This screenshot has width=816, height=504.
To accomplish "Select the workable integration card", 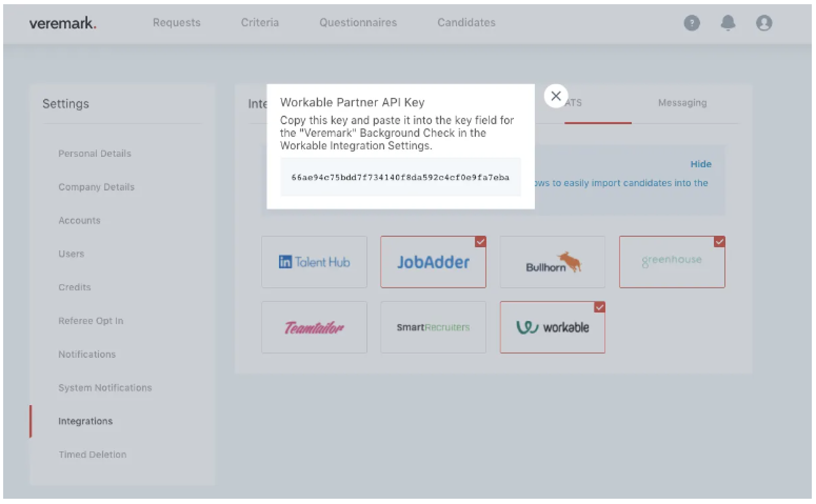I will [552, 327].
